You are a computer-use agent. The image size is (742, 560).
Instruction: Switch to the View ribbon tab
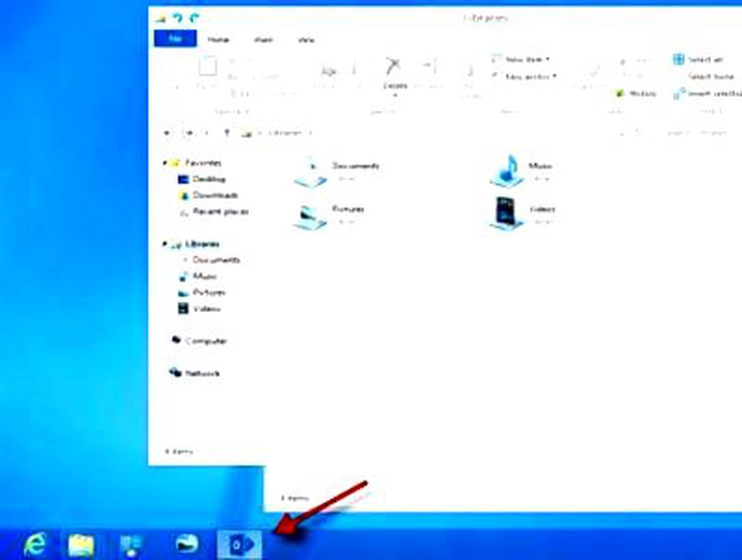pyautogui.click(x=305, y=40)
